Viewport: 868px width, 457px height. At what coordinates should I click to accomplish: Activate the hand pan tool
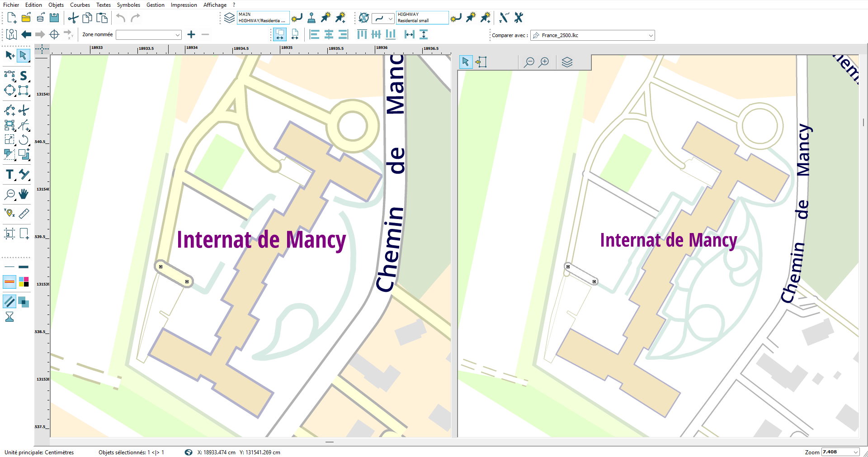24,194
